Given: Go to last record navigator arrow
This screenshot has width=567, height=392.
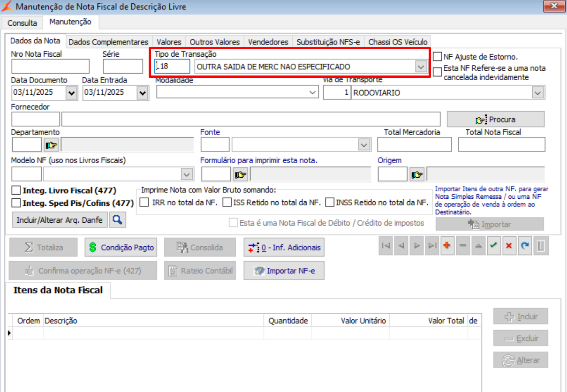Looking at the screenshot, I should point(432,247).
